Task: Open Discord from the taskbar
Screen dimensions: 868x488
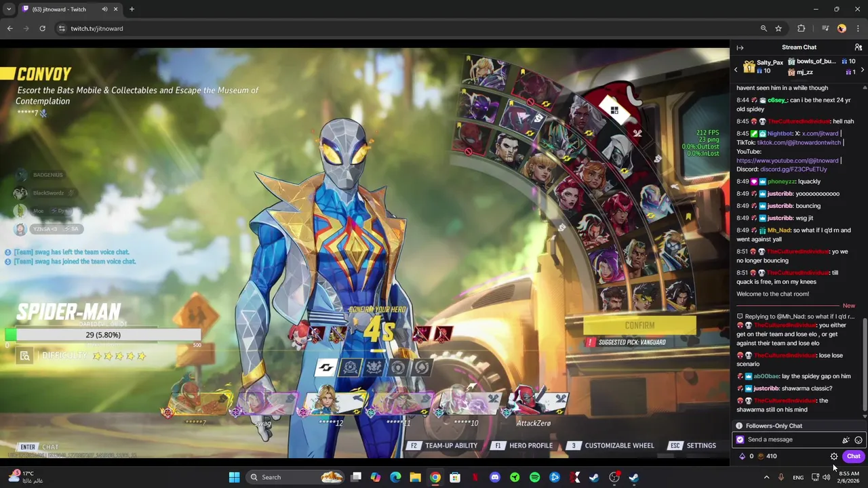Action: (495, 477)
